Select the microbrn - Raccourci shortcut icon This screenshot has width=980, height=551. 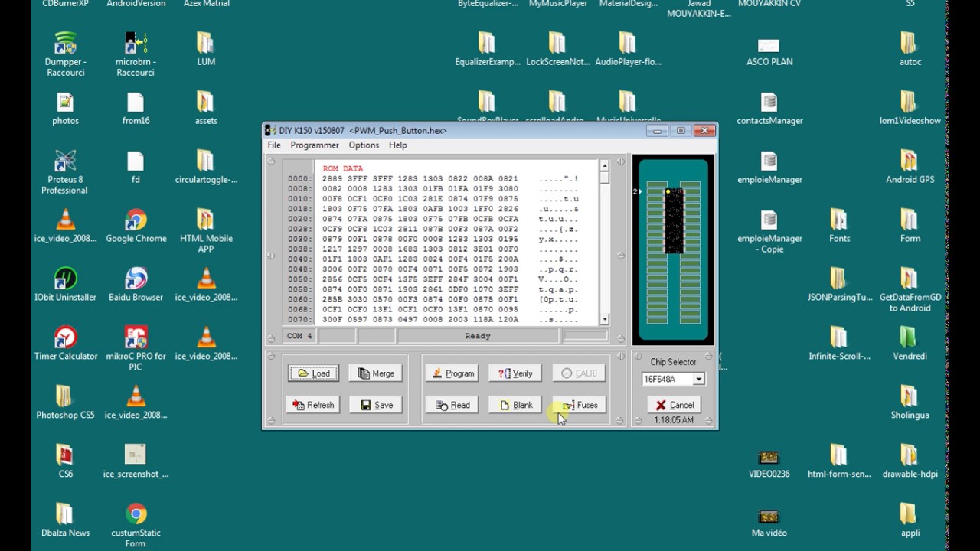(136, 54)
